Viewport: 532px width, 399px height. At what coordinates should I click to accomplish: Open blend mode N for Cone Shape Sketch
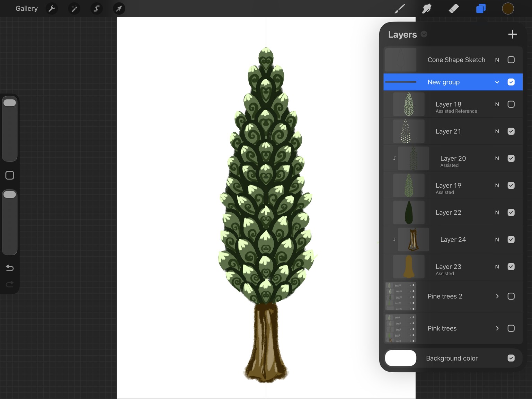click(497, 60)
